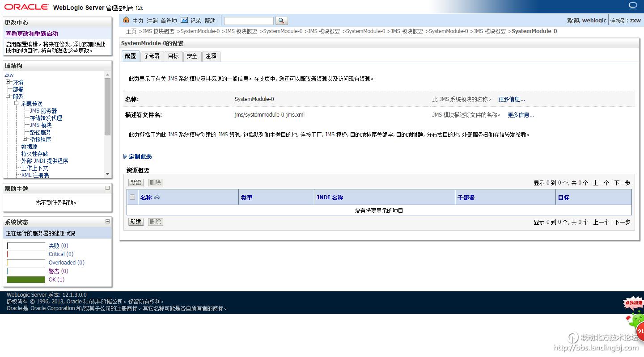Collapse the 系统状态 panel using its minus icon
Screen dimensions: 644x357
107,222
